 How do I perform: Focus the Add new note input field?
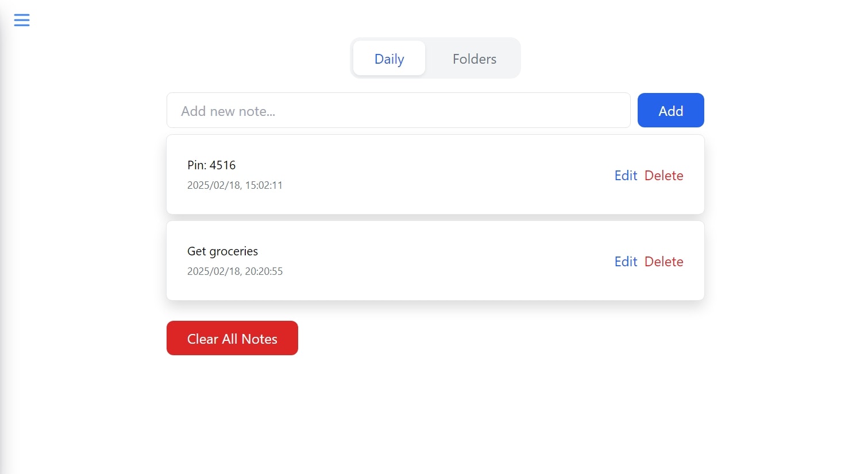pos(398,110)
